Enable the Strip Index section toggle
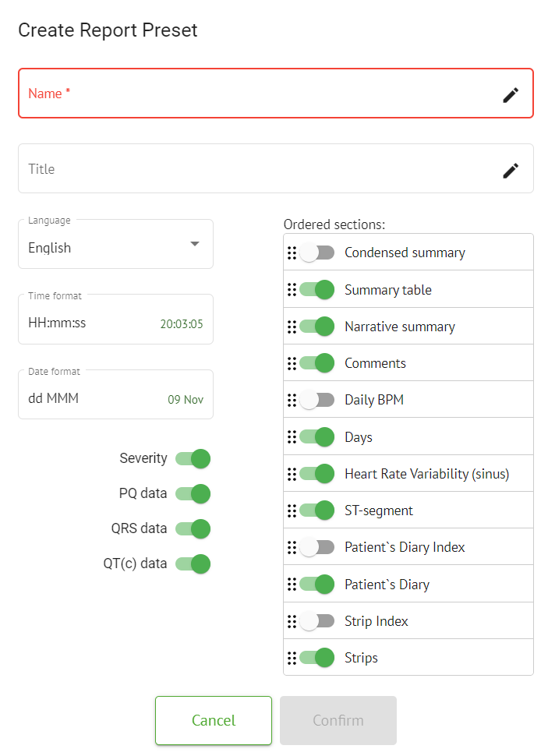This screenshot has width=548, height=756. pos(316,621)
